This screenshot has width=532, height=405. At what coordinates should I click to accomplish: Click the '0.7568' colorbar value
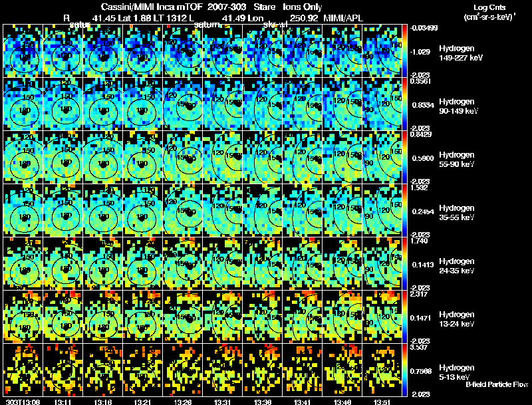pyautogui.click(x=421, y=371)
